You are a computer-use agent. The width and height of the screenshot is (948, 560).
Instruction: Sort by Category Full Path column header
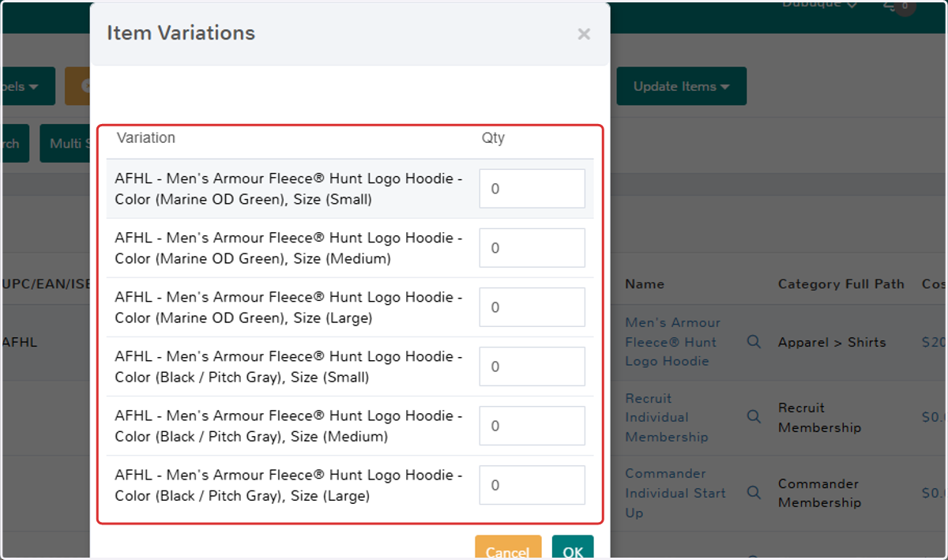(x=841, y=284)
